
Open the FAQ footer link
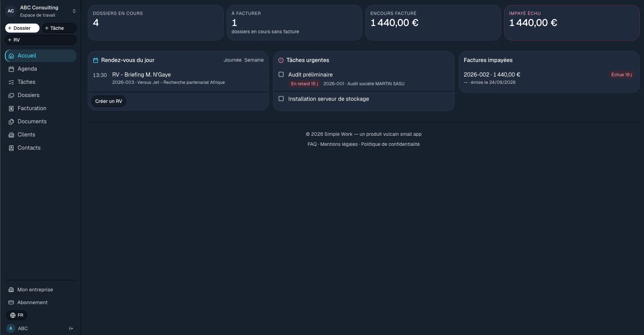pyautogui.click(x=312, y=144)
